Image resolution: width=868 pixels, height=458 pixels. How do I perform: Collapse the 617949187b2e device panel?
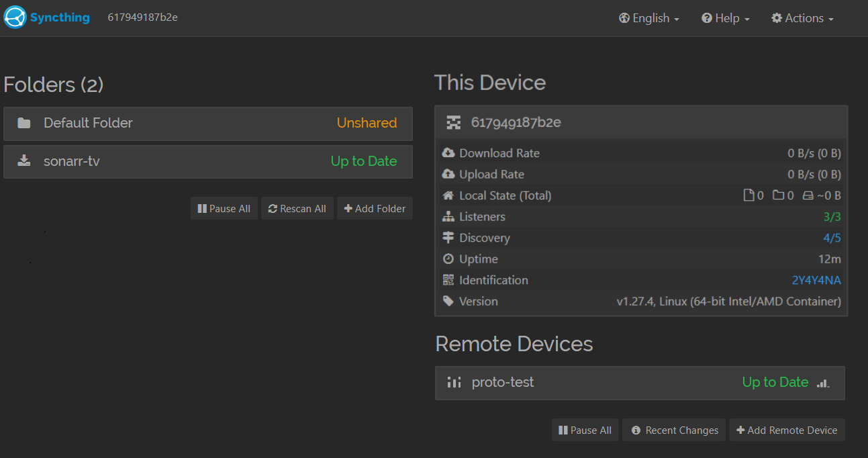click(641, 122)
